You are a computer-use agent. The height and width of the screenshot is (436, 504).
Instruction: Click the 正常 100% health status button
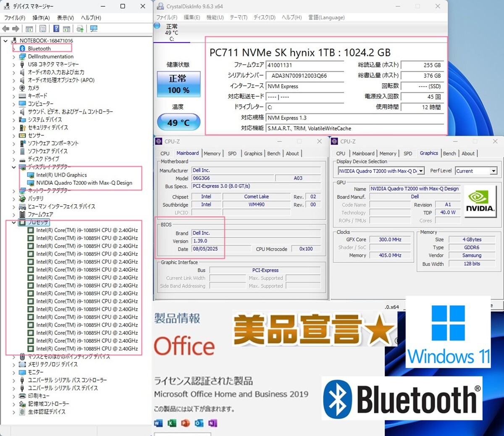[x=178, y=84]
